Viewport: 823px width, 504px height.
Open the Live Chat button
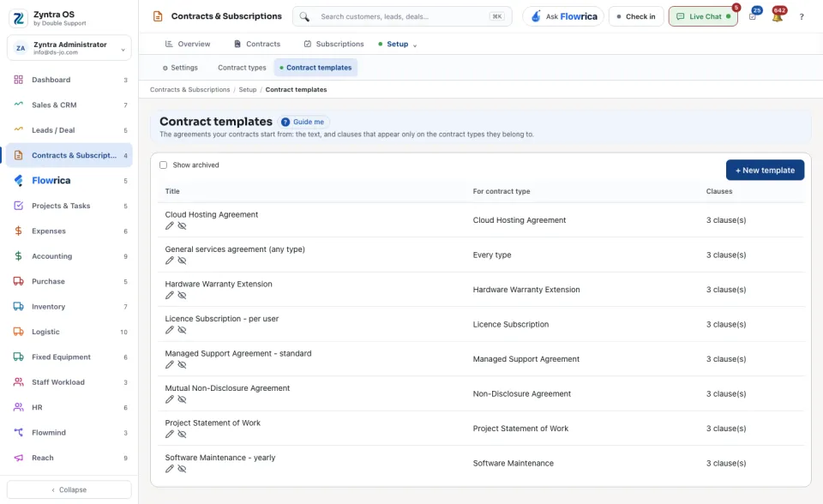coord(703,16)
